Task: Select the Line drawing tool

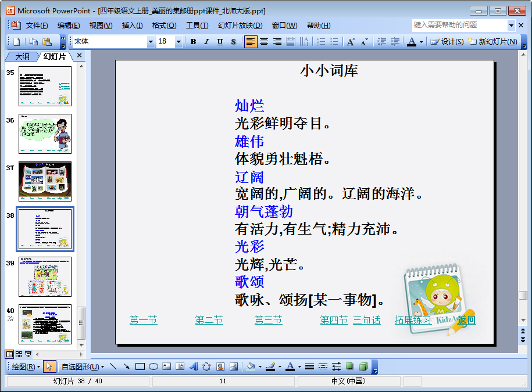Action: tap(113, 366)
